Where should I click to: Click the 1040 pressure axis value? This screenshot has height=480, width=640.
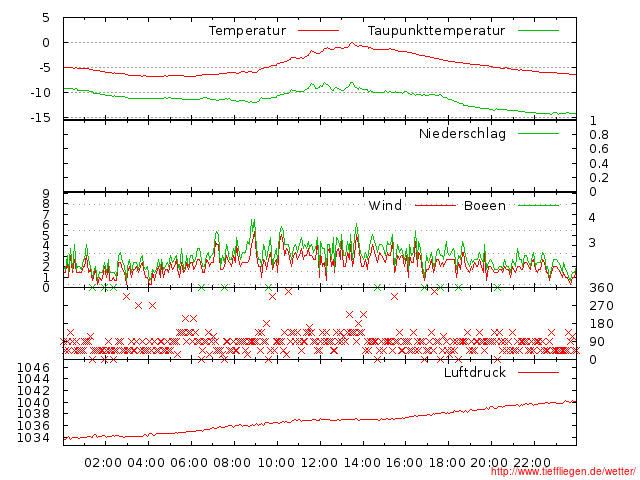(x=33, y=402)
